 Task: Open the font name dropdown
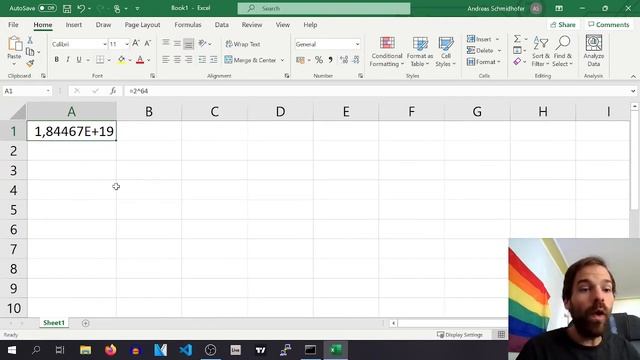pos(104,44)
